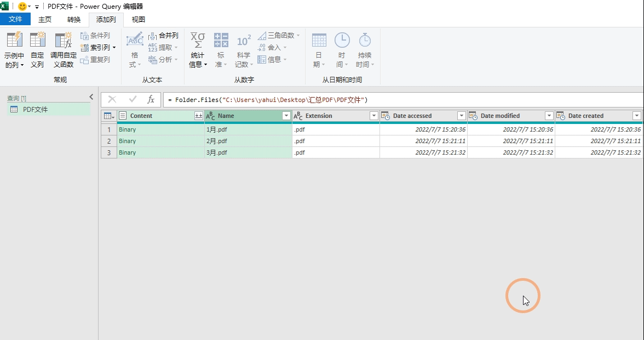Open the File (文件) tab

[15, 19]
